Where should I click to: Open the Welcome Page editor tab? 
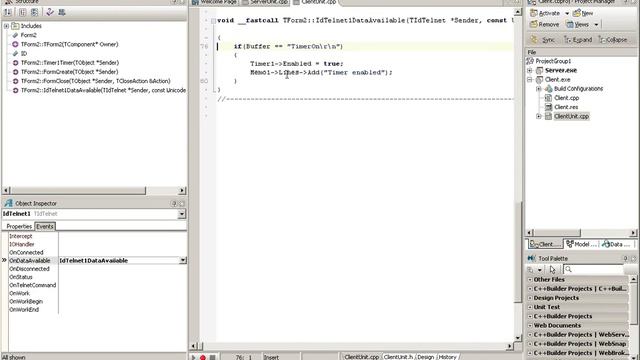[214, 2]
